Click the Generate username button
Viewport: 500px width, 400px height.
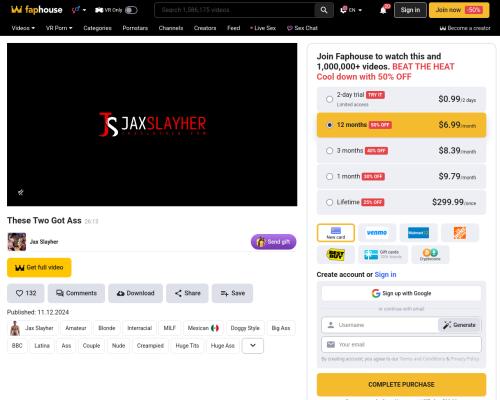459,325
